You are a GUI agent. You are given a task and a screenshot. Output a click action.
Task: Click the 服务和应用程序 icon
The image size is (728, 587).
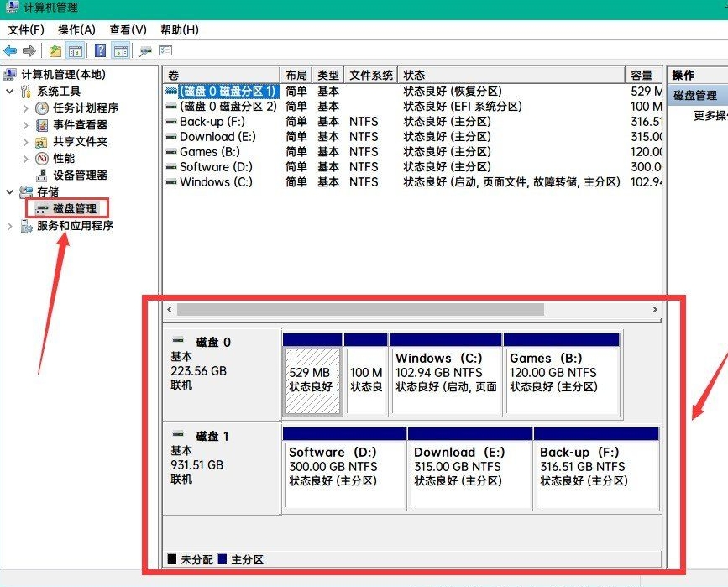point(26,226)
